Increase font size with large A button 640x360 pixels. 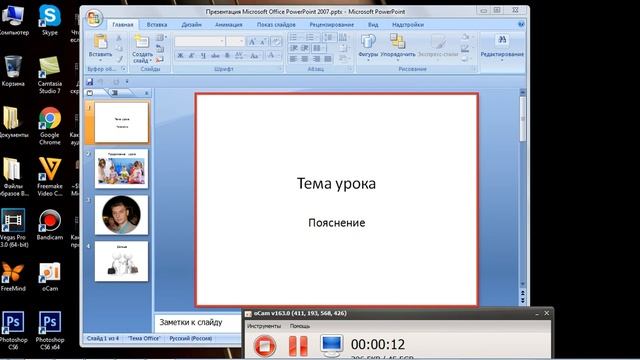(252, 41)
